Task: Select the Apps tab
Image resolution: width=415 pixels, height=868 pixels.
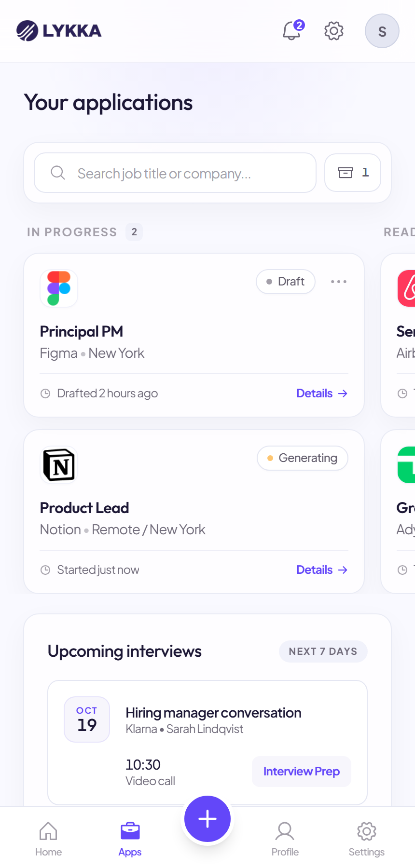Action: [x=130, y=839]
